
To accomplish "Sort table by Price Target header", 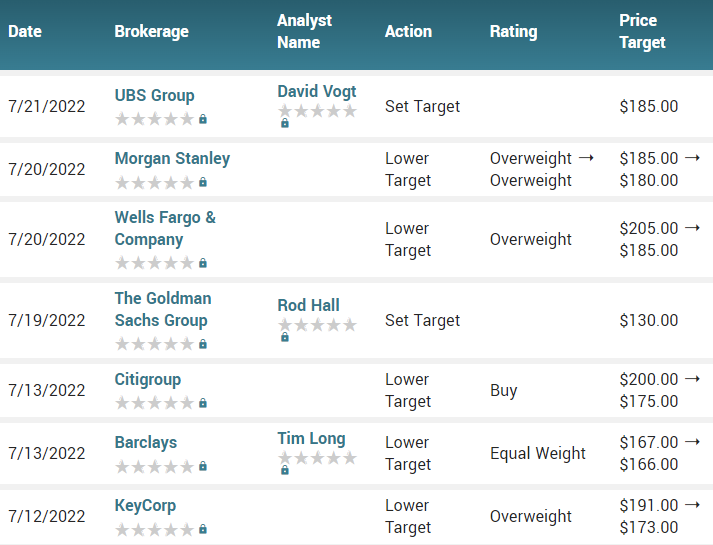I will pos(642,31).
